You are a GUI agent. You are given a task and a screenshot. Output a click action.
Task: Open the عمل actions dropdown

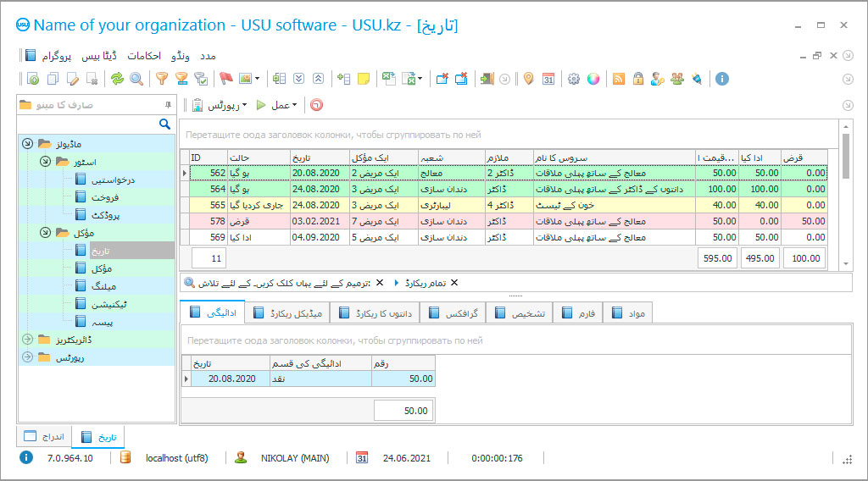(x=277, y=105)
